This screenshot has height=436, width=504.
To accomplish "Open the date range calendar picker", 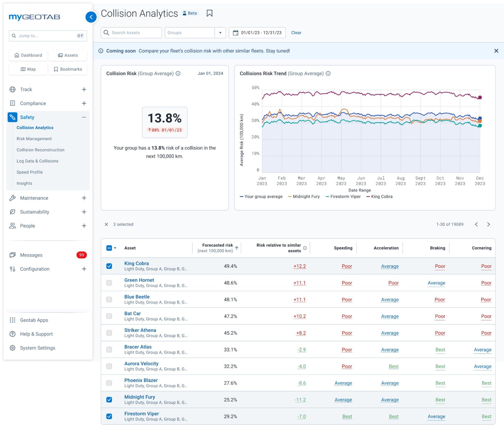I will [235, 33].
